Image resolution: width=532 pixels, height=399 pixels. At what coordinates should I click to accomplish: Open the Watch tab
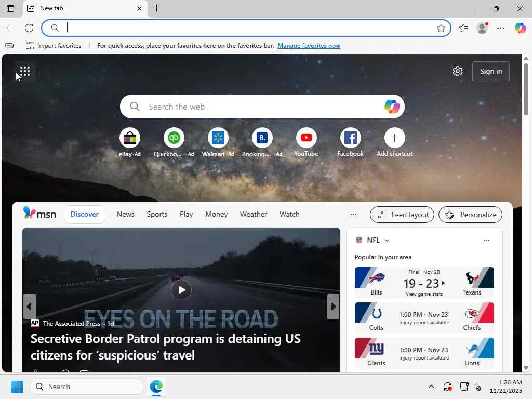[289, 214]
